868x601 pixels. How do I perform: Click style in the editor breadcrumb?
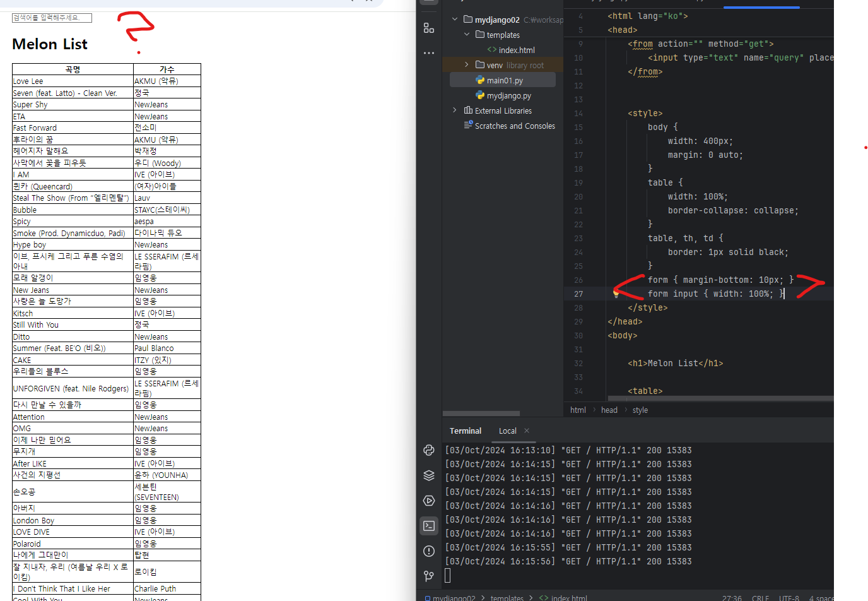[x=640, y=410]
